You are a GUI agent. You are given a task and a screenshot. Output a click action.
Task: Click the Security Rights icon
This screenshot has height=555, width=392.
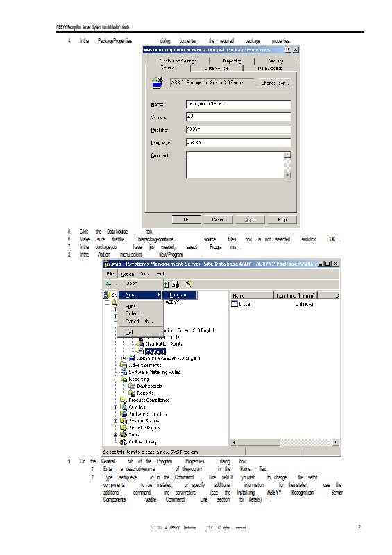click(x=123, y=428)
